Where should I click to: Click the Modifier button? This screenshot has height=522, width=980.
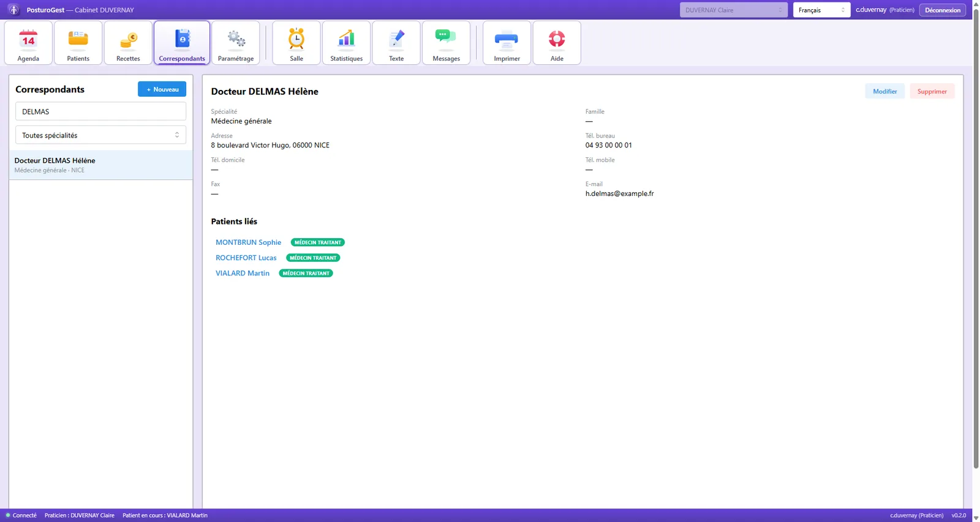tap(884, 91)
